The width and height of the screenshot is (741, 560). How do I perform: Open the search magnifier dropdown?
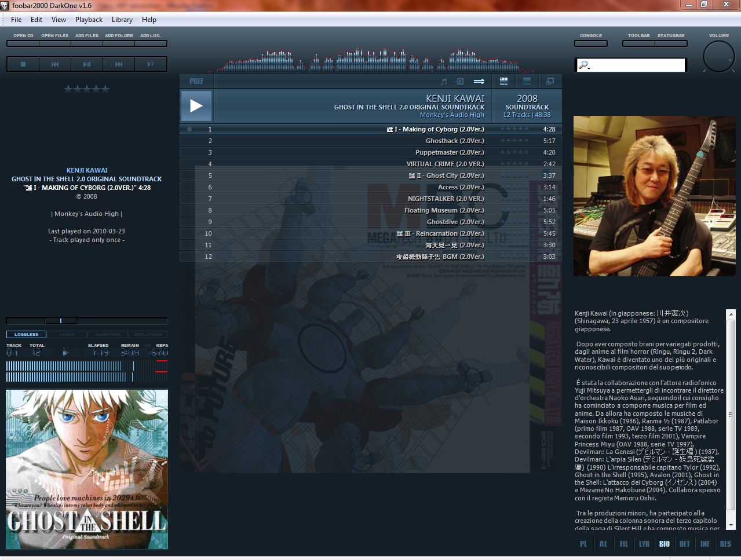584,65
